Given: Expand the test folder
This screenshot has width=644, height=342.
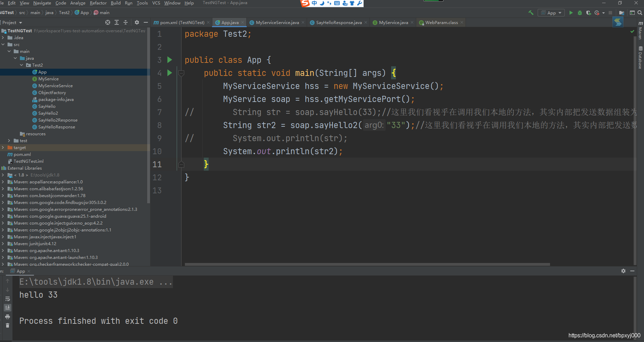Looking at the screenshot, I should click(9, 141).
